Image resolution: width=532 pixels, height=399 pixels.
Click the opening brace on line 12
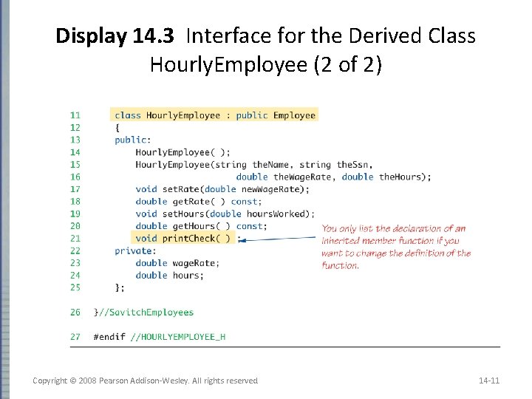(117, 128)
